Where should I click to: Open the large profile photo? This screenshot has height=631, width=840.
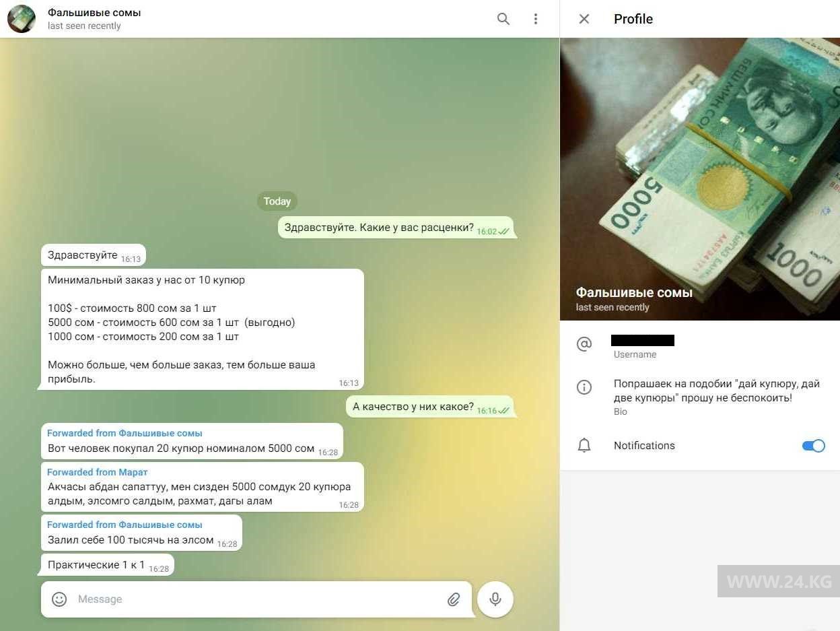[700, 162]
